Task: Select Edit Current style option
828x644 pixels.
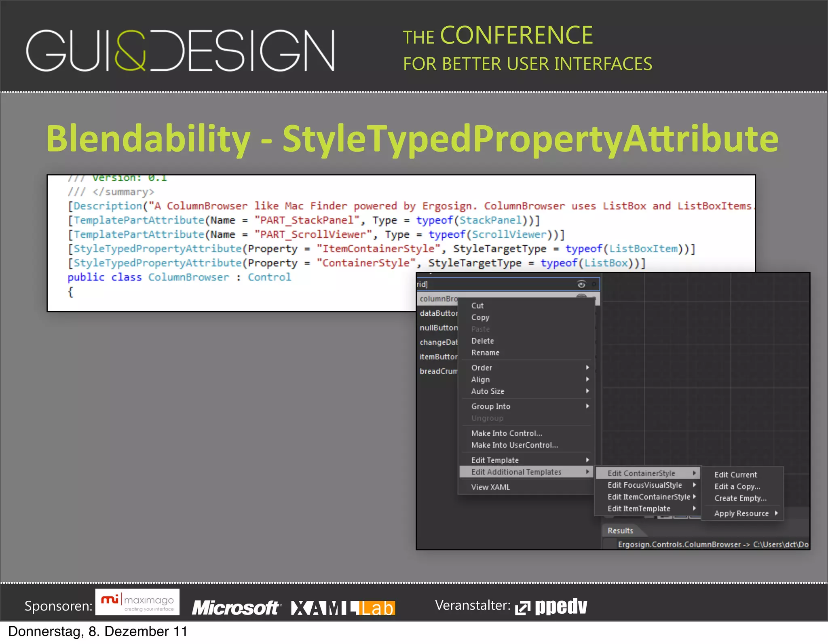Action: [742, 475]
